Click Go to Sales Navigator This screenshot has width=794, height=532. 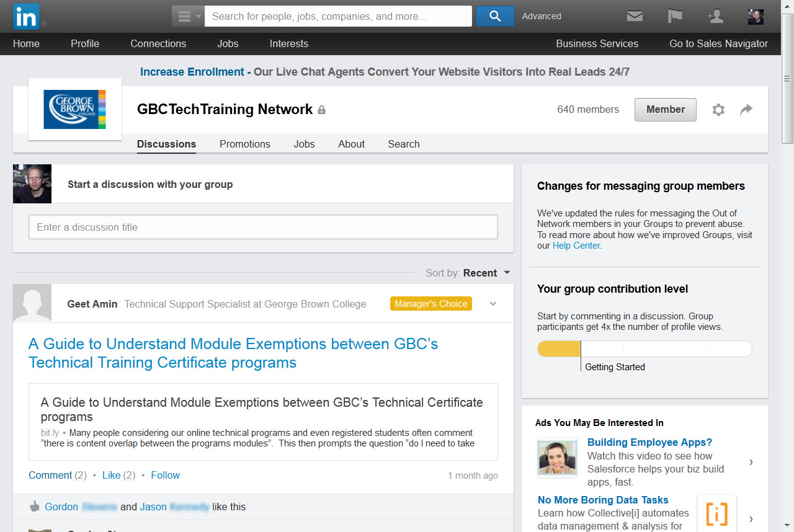[718, 43]
